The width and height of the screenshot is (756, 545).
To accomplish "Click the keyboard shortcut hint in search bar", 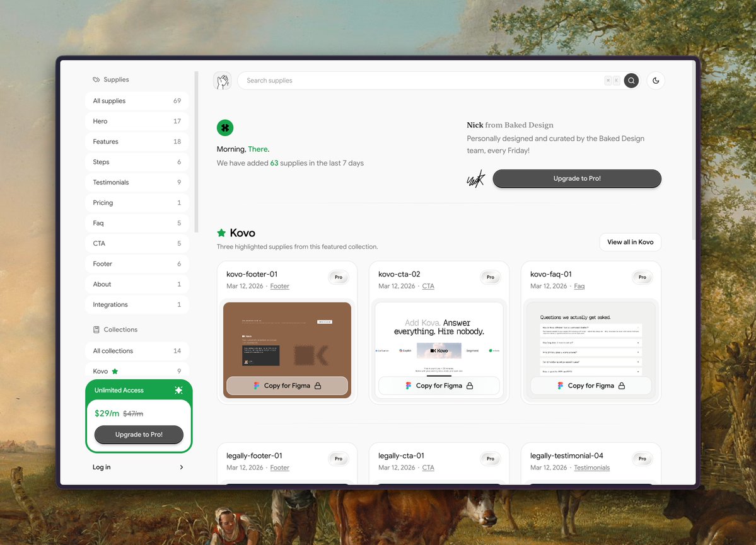I will coord(612,81).
